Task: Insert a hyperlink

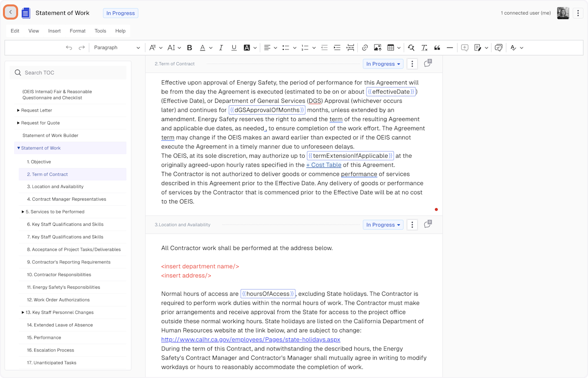Action: pos(365,47)
